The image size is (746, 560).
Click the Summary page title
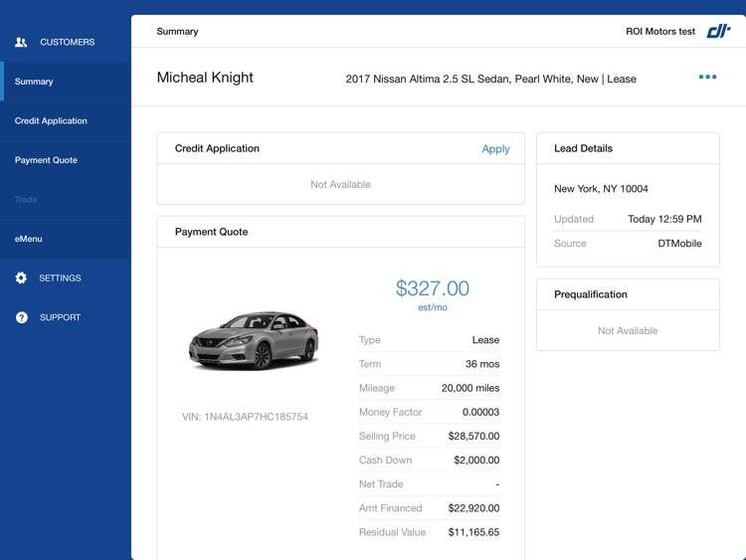[177, 32]
